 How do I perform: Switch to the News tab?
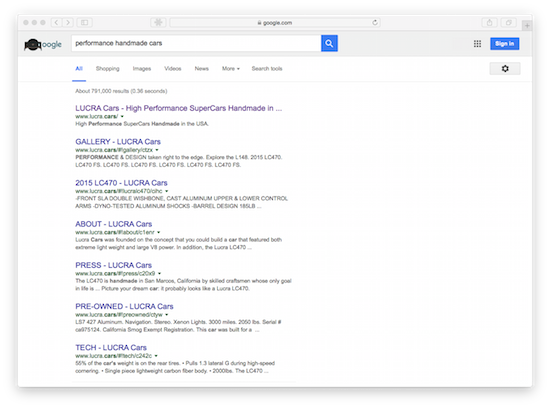click(x=202, y=68)
